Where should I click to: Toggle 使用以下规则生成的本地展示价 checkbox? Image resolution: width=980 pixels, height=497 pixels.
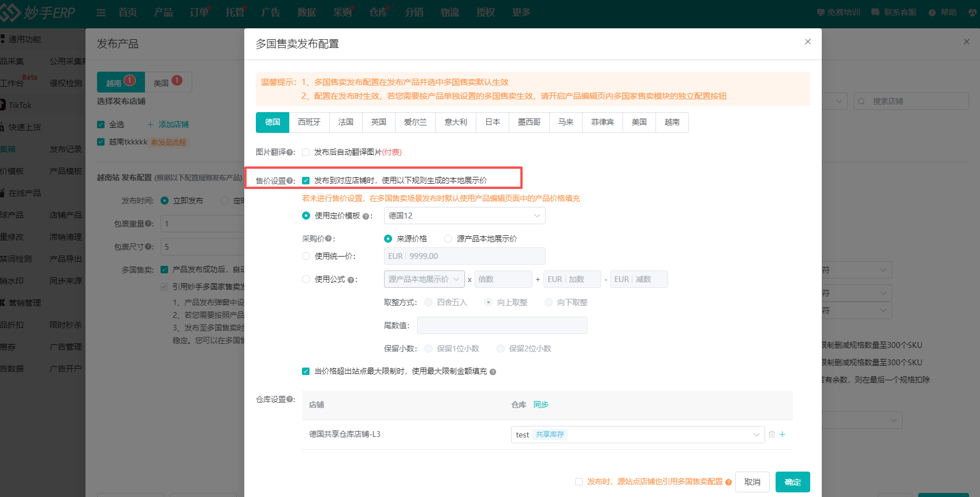306,181
